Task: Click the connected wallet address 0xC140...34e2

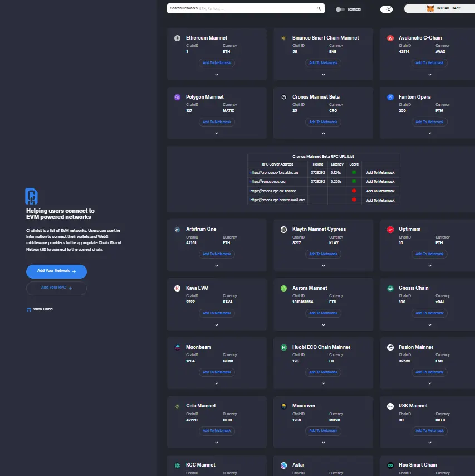Action: point(448,8)
